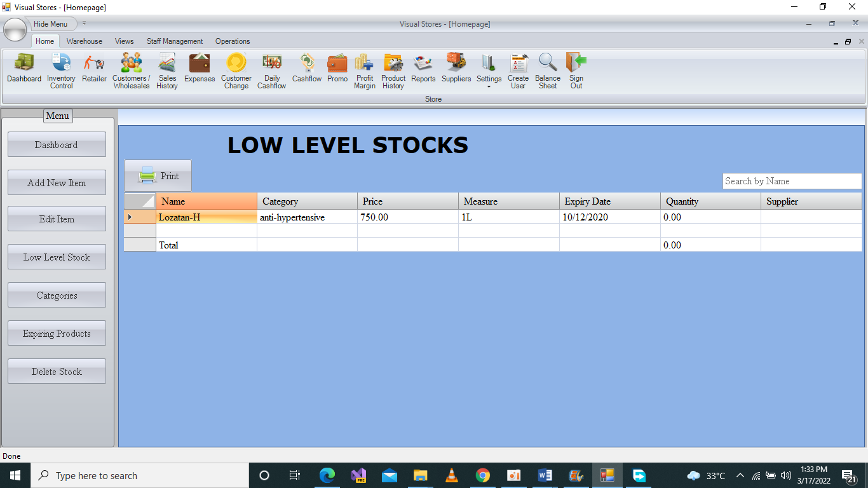Select the Lozatan-H row header arrow
Viewport: 868px width, 488px height.
(140, 217)
